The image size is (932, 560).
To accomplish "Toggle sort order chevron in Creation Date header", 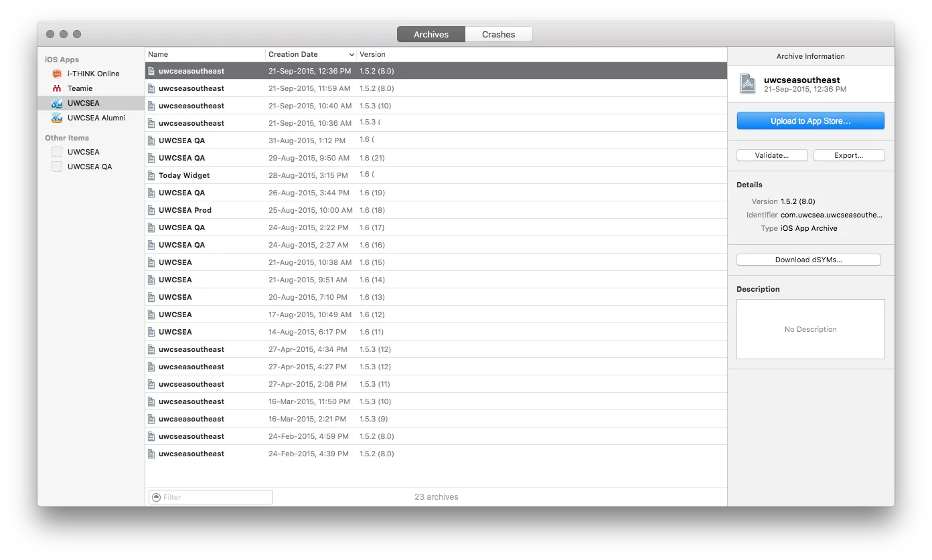I will tap(352, 54).
